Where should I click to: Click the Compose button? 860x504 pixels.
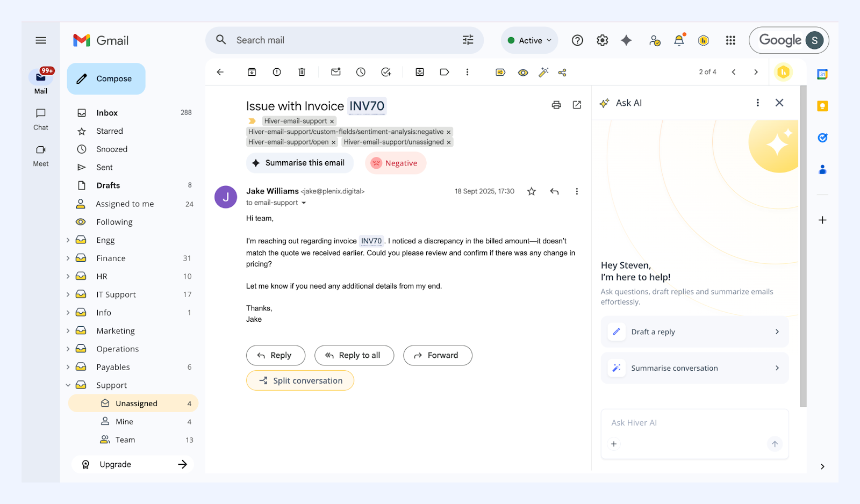106,78
